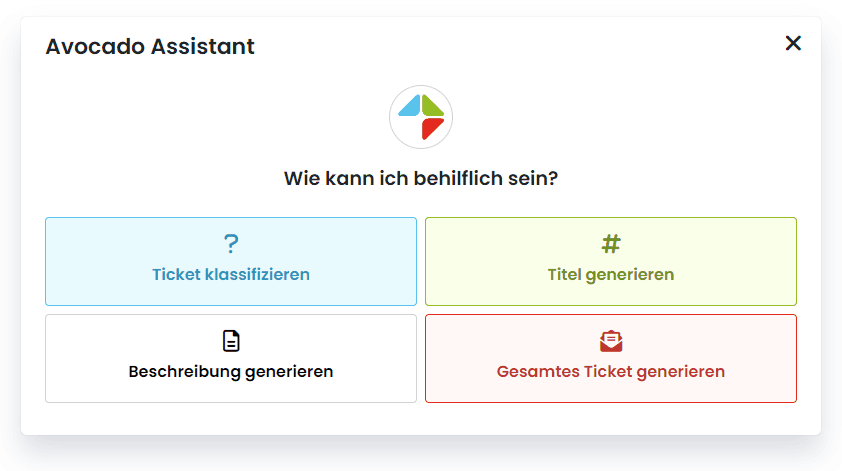Image resolution: width=842 pixels, height=471 pixels.
Task: Click the question mark icon for ticket classification
Action: coord(231,243)
